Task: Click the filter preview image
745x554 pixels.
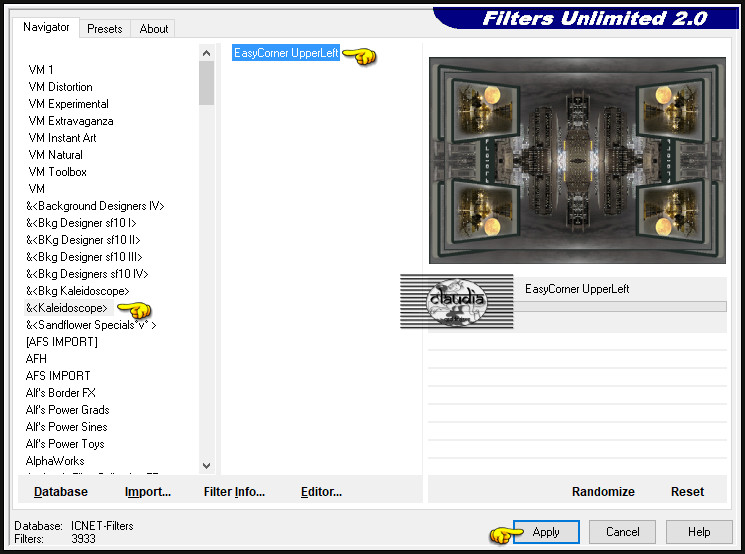Action: [577, 161]
